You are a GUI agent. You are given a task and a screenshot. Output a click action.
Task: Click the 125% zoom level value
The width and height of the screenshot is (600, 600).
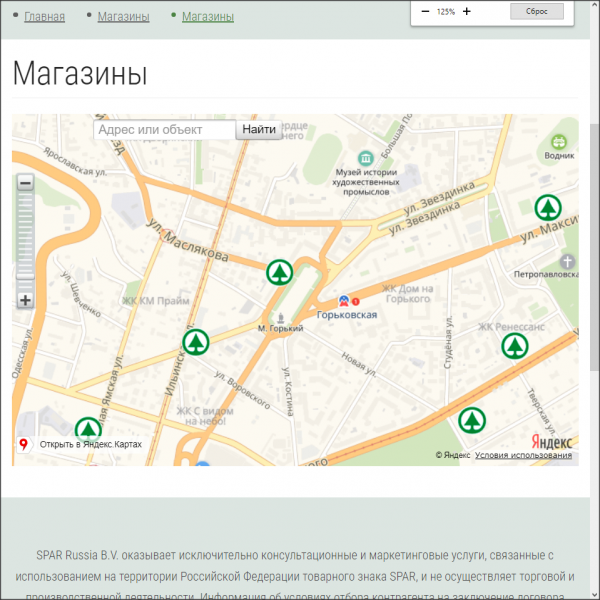click(446, 12)
